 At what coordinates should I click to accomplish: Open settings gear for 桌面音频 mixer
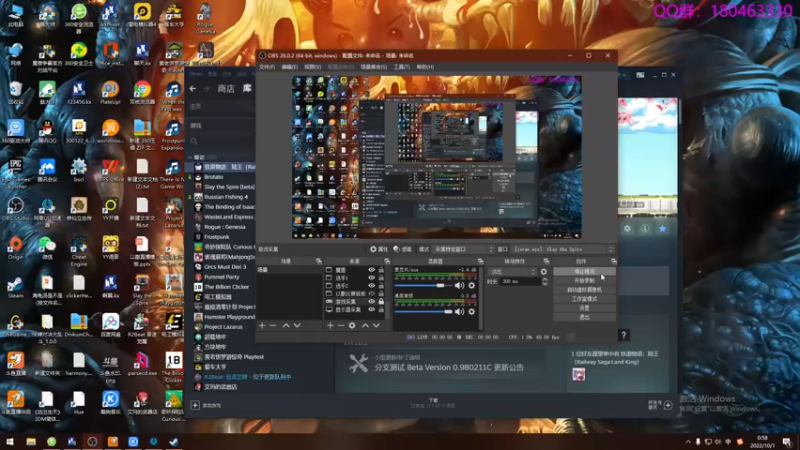[x=471, y=311]
